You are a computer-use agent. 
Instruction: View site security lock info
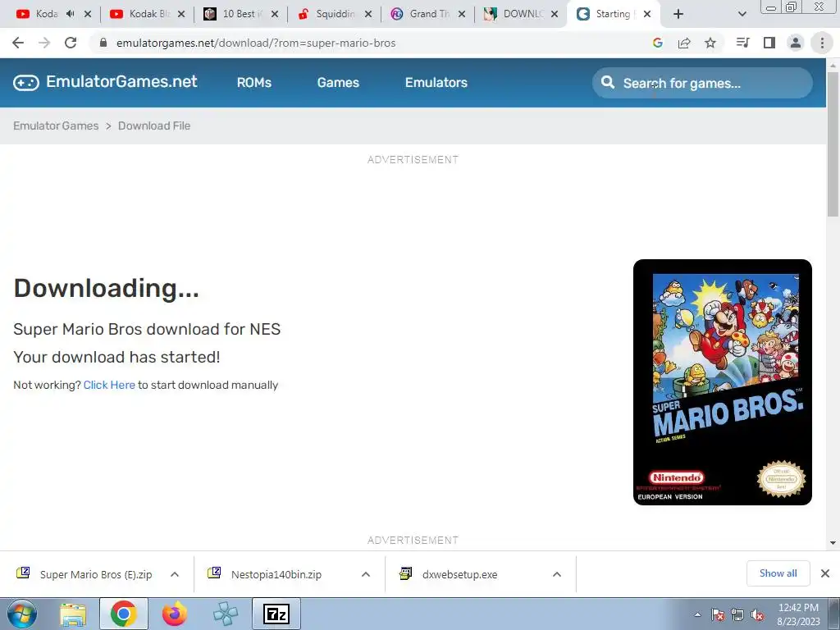(103, 43)
